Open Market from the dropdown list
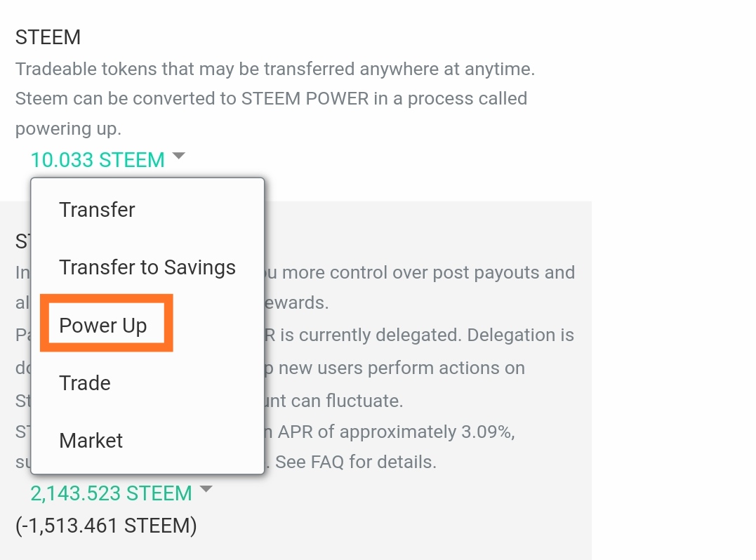The image size is (756, 560). pos(91,441)
